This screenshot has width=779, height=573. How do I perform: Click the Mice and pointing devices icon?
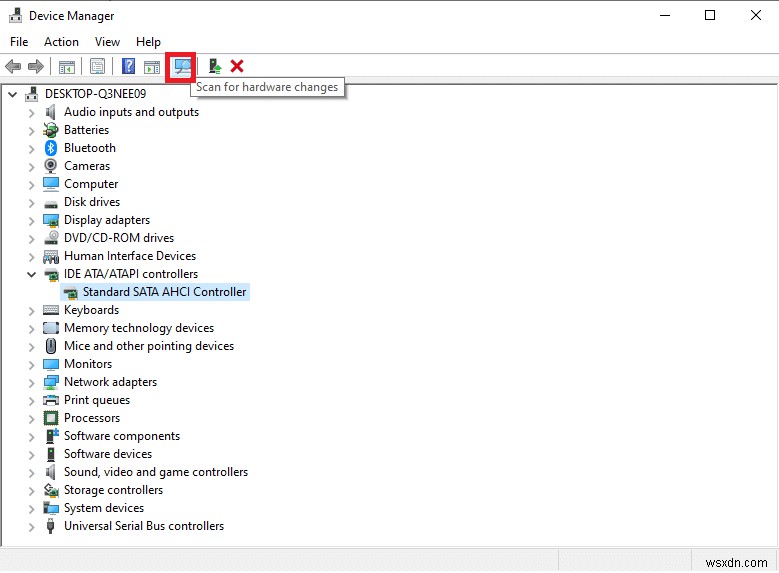[x=51, y=346]
